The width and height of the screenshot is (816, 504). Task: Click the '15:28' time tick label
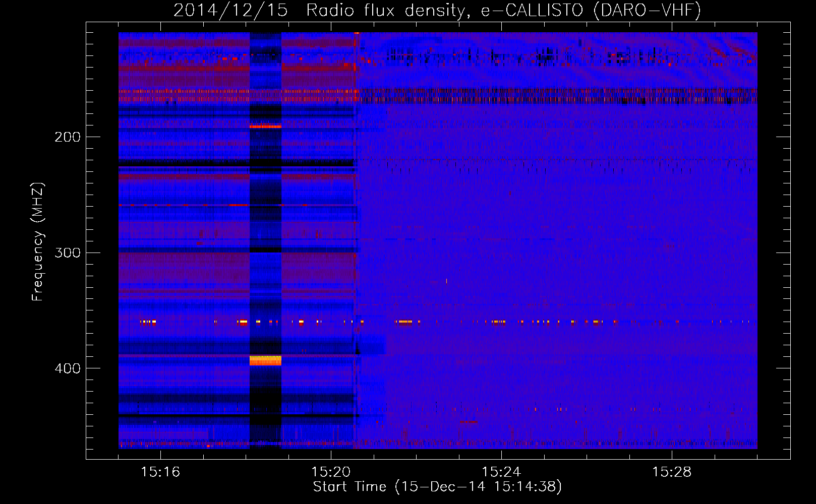(x=672, y=472)
